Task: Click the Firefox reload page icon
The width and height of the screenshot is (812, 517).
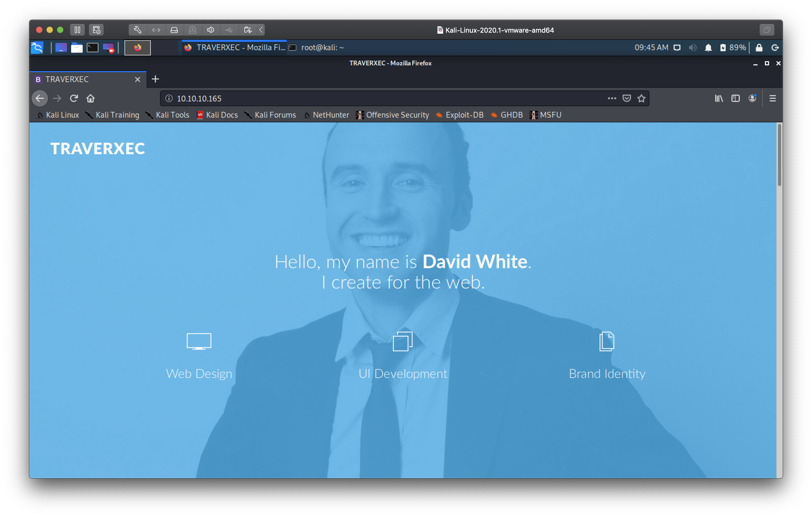Action: point(74,99)
